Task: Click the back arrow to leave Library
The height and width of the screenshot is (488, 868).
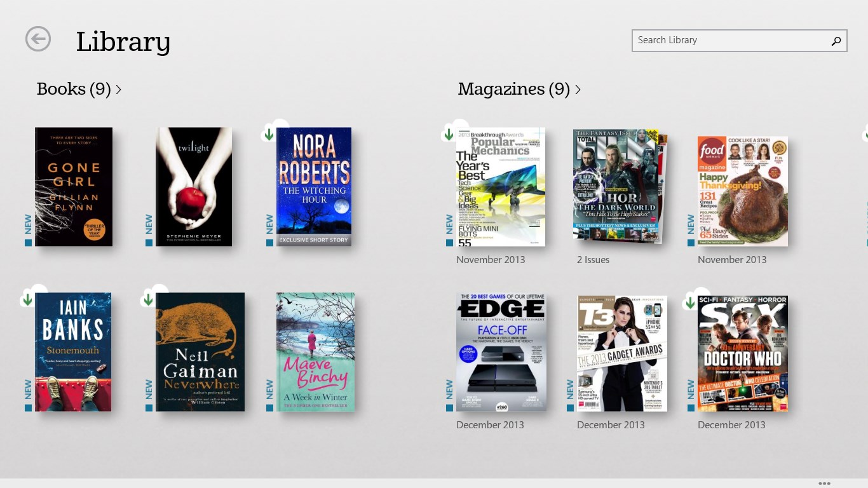Action: (37, 39)
